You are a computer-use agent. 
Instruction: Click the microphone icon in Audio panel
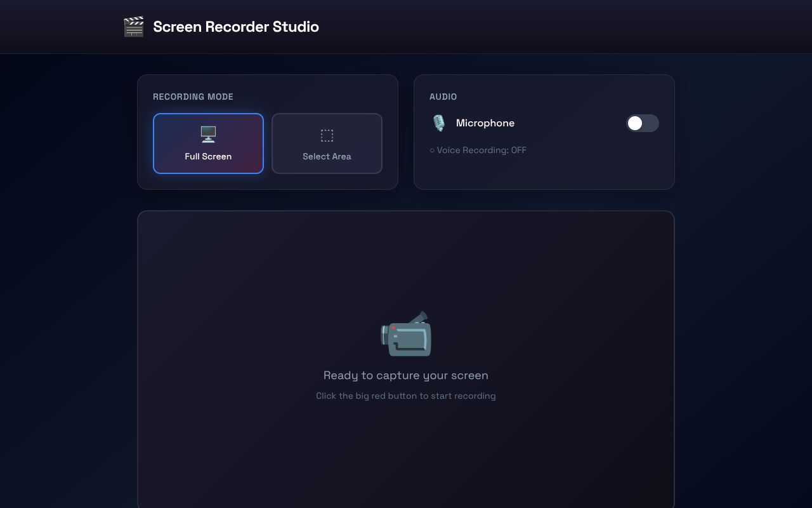coord(438,123)
